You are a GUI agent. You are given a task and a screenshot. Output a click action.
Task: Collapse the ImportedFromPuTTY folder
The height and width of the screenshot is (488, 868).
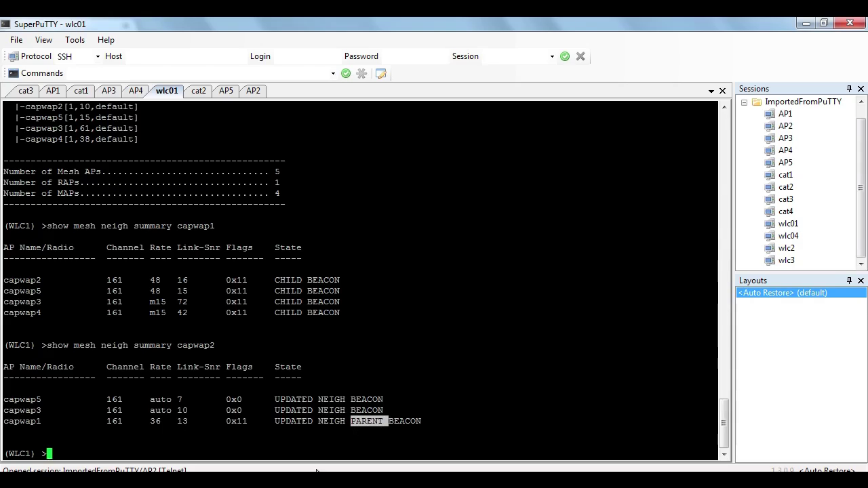click(744, 102)
